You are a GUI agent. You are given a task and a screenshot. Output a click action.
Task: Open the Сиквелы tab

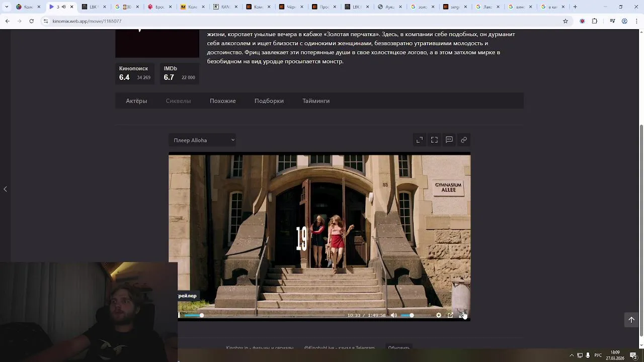coord(178,101)
